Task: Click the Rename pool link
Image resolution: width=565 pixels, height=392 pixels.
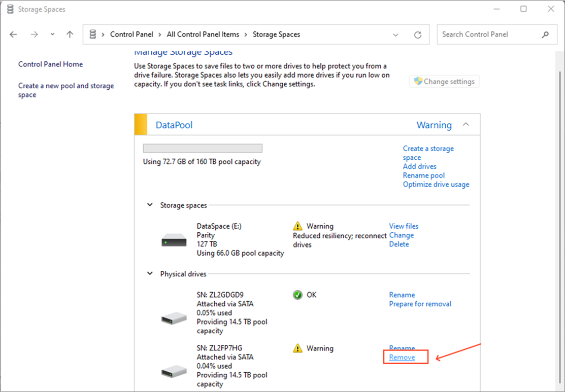Action: (x=424, y=175)
